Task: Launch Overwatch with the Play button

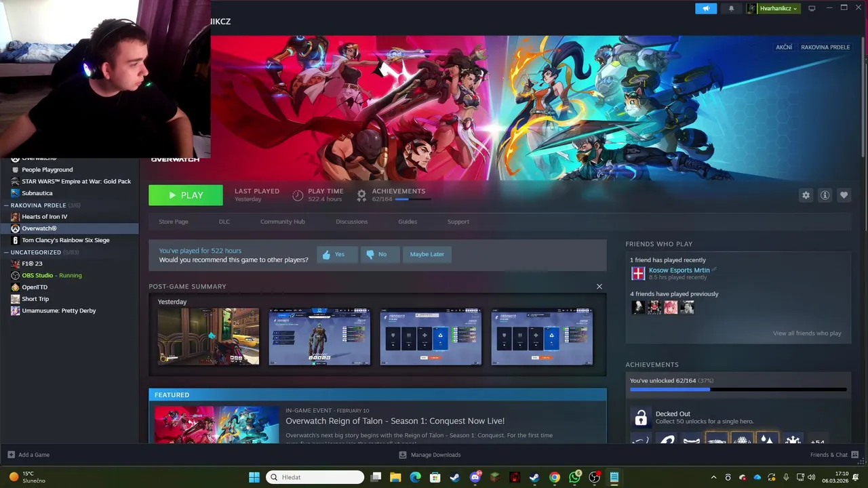Action: tap(186, 195)
